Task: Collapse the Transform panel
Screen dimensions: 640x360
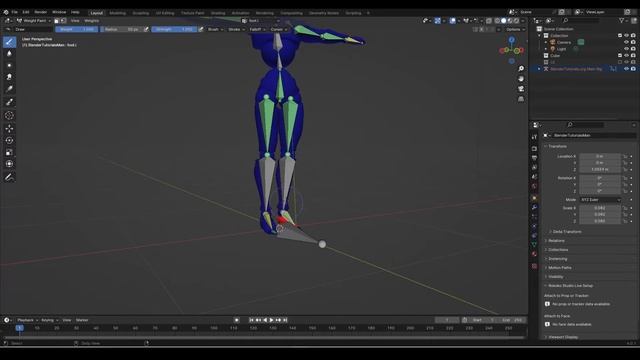Action: click(x=557, y=146)
